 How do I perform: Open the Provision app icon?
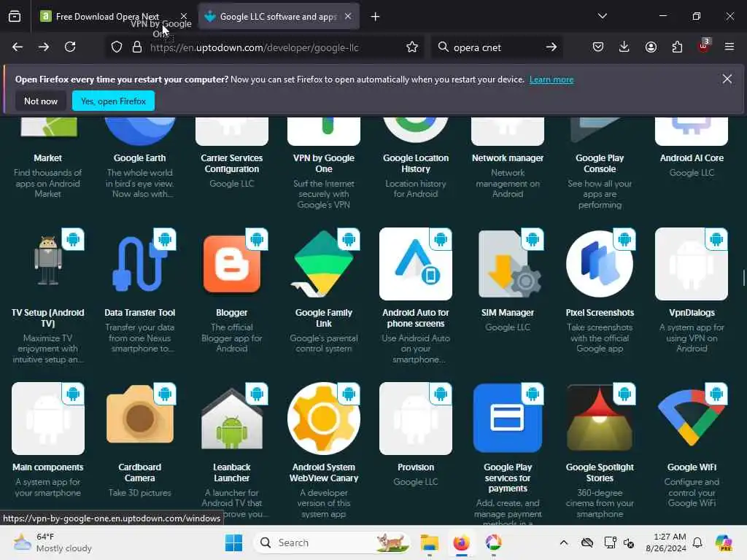click(415, 419)
